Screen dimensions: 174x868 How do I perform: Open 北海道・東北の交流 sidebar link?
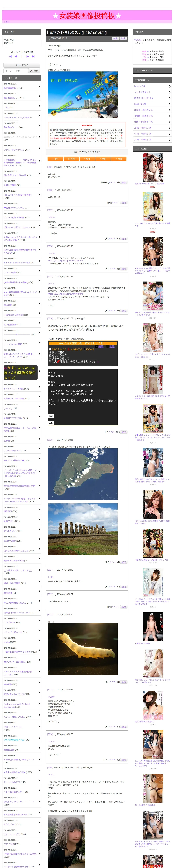click(x=143, y=110)
